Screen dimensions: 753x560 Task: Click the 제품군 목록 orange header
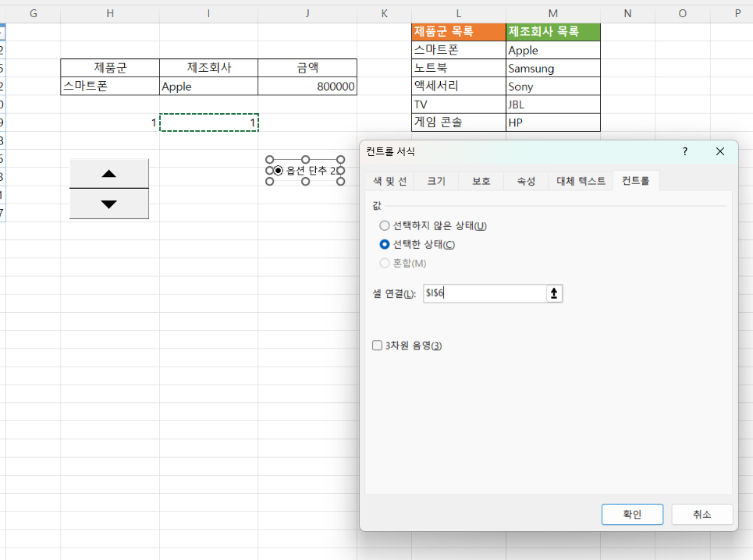(459, 32)
